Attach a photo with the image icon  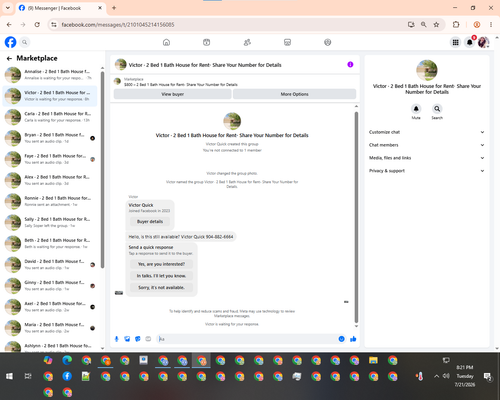pyautogui.click(x=127, y=339)
